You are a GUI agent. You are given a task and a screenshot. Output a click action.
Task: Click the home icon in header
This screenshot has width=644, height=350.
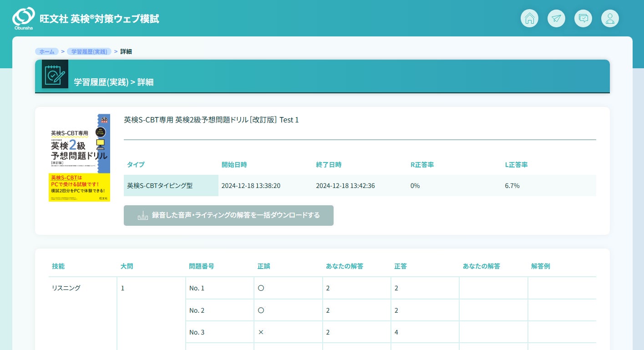click(x=529, y=18)
